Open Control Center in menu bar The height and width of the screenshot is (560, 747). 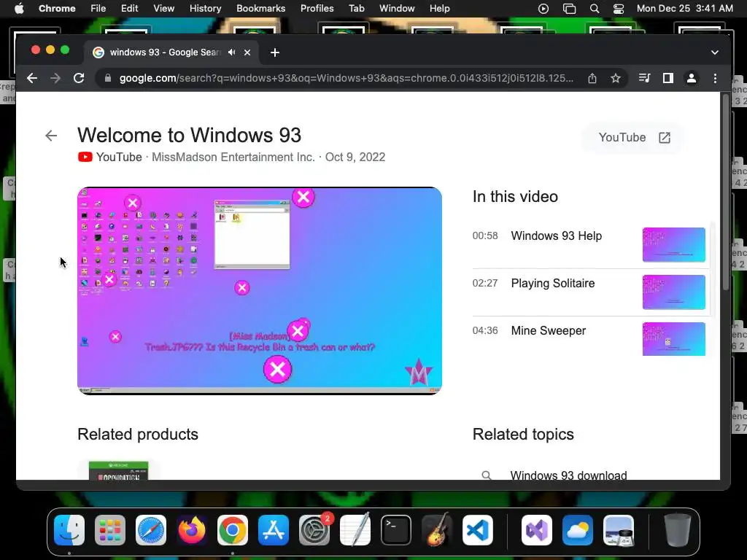pyautogui.click(x=619, y=9)
